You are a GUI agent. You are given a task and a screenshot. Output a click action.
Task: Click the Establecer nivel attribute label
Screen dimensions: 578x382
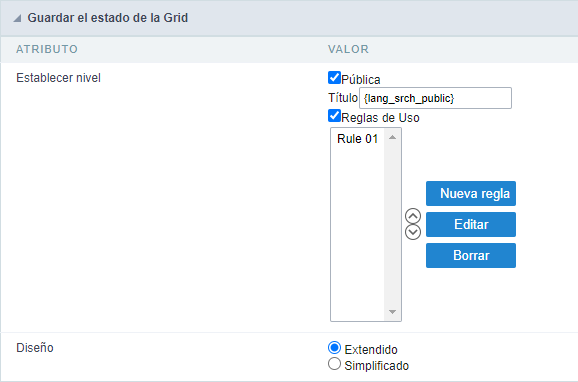(x=58, y=78)
